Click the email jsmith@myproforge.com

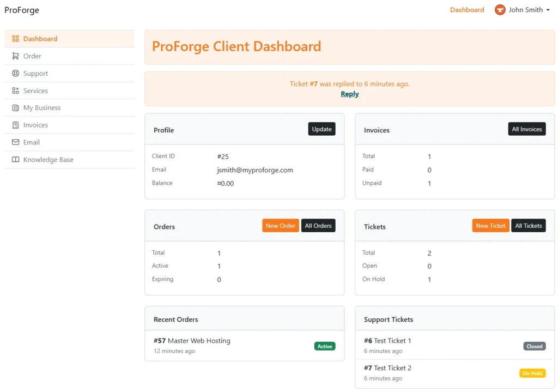(x=255, y=170)
